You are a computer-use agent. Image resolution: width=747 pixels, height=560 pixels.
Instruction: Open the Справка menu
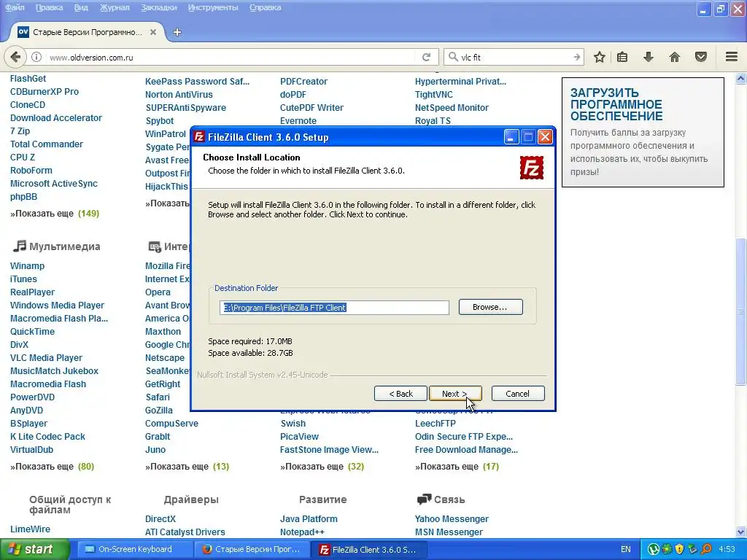(x=265, y=7)
